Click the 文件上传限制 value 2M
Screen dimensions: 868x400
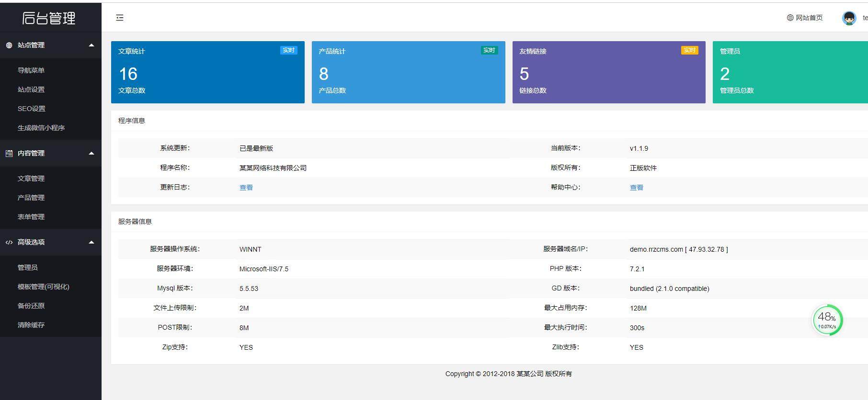[244, 308]
